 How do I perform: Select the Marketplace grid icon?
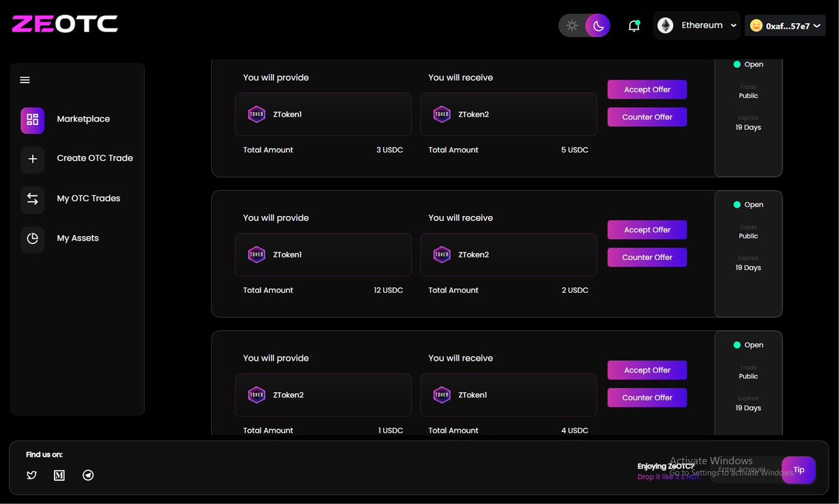[32, 120]
